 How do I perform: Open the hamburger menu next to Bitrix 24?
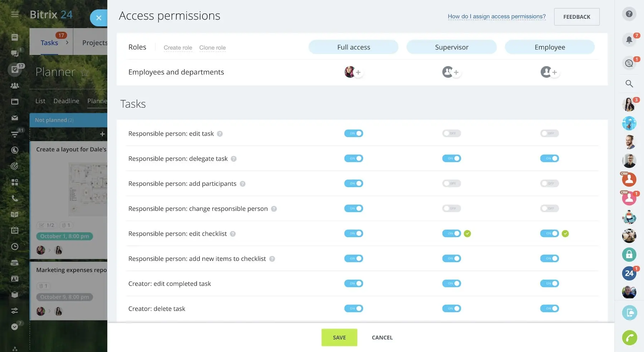tap(15, 14)
